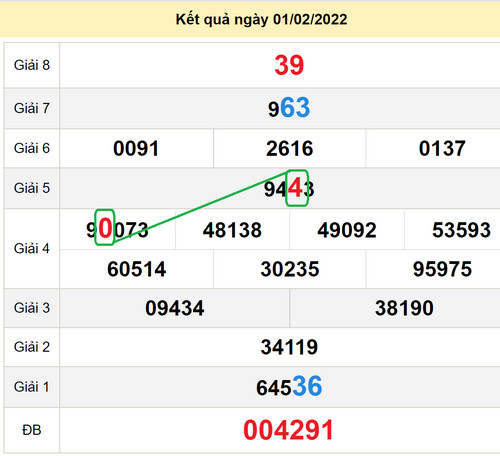Image resolution: width=500 pixels, height=456 pixels.
Task: Click the Giải 2 number 34119
Action: point(289,347)
